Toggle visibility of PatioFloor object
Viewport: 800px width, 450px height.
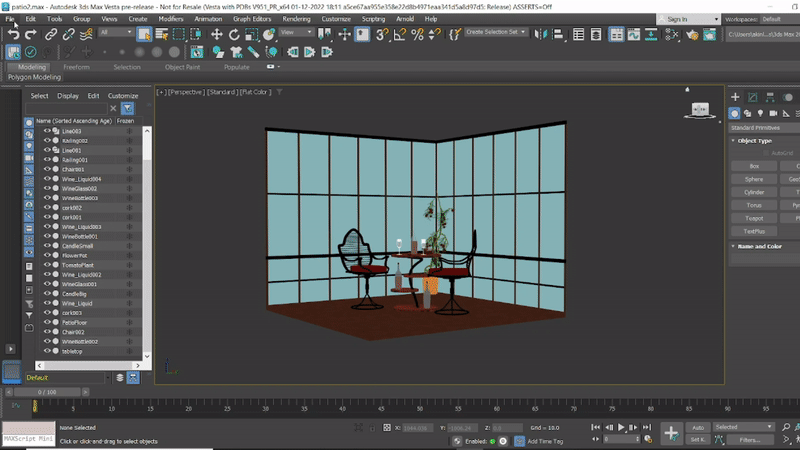coord(47,322)
